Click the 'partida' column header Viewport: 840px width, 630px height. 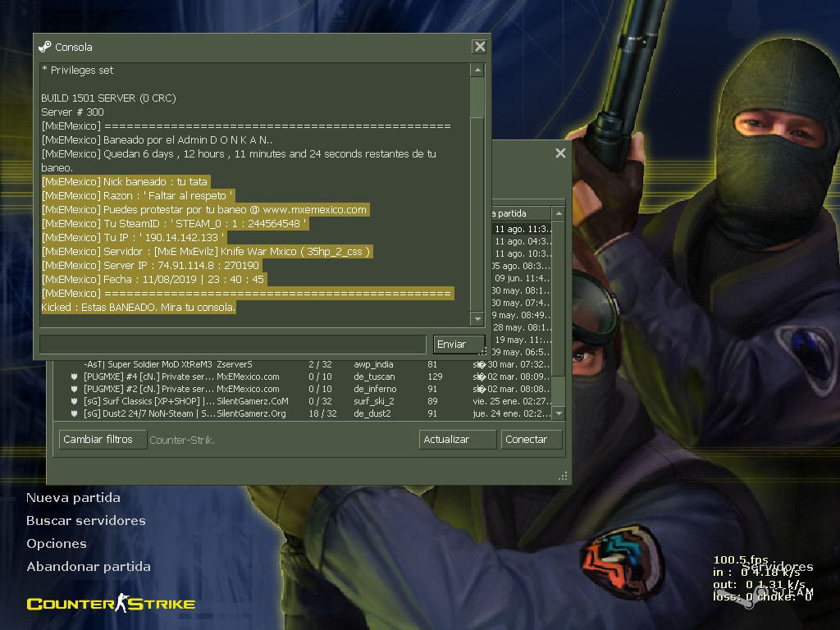point(521,213)
